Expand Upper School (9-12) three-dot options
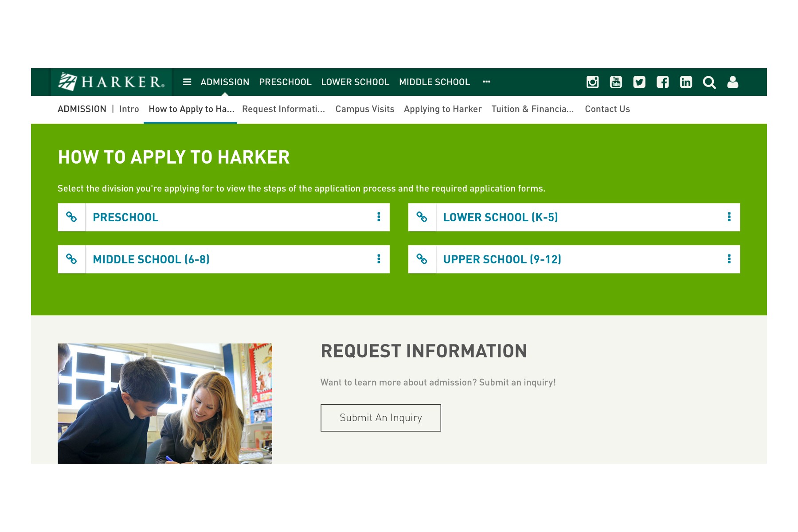Image resolution: width=798 pixels, height=532 pixels. coord(729,259)
